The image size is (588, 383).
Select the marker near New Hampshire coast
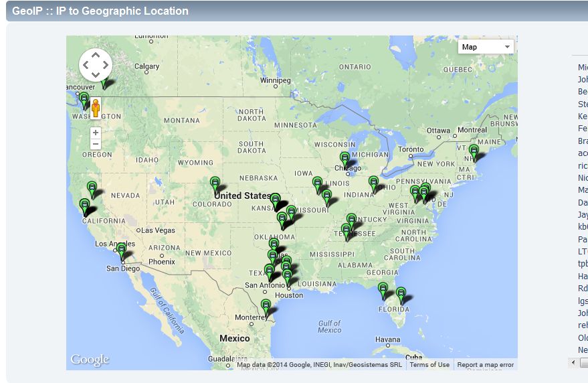click(x=474, y=151)
